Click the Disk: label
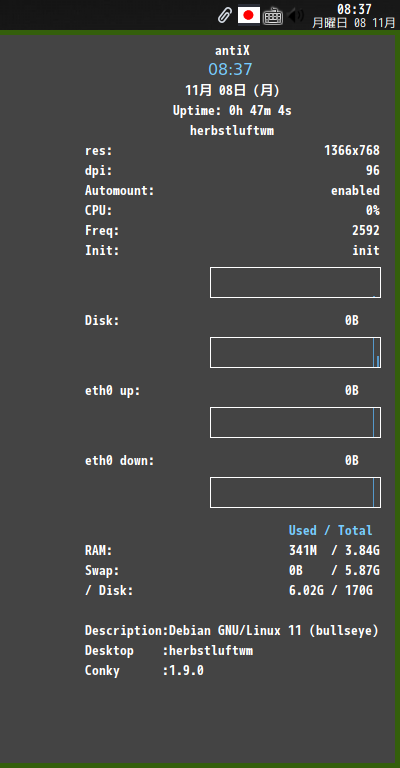Screen dimensions: 400x768 coord(102,321)
